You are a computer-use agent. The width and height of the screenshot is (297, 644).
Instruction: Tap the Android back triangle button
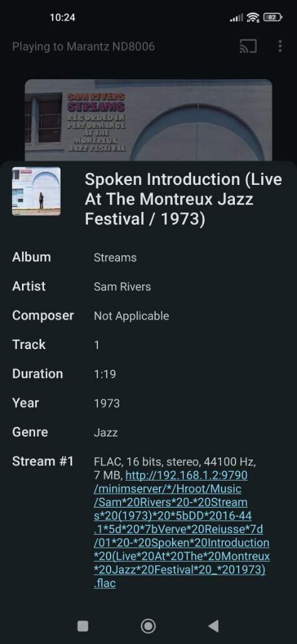[213, 626]
